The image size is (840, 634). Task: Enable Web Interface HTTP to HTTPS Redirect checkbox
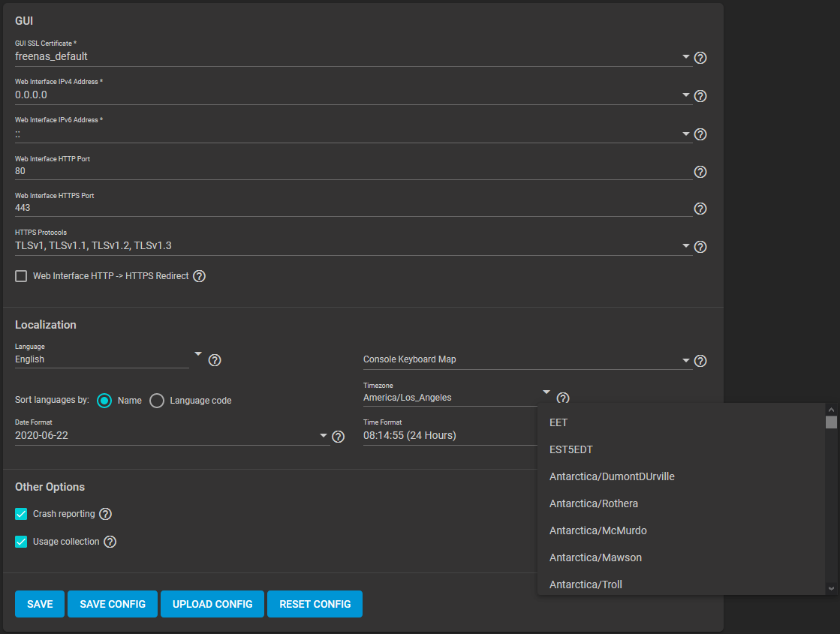(21, 276)
